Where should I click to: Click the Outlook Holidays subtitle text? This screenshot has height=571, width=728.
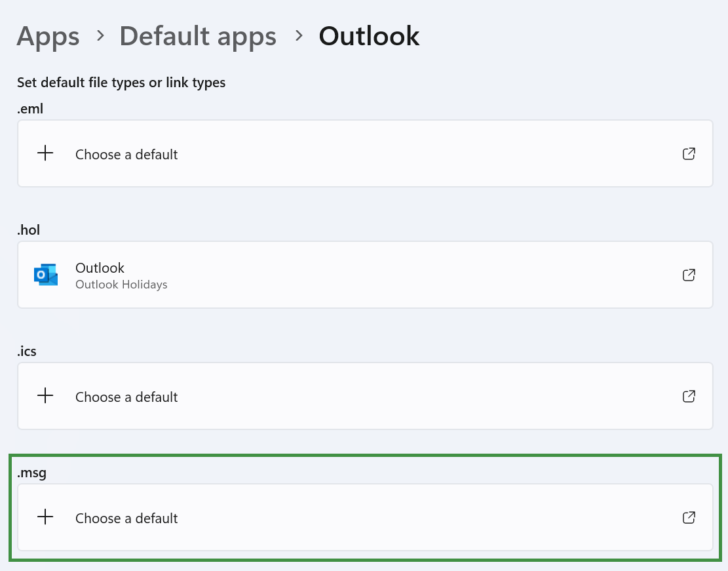point(121,285)
